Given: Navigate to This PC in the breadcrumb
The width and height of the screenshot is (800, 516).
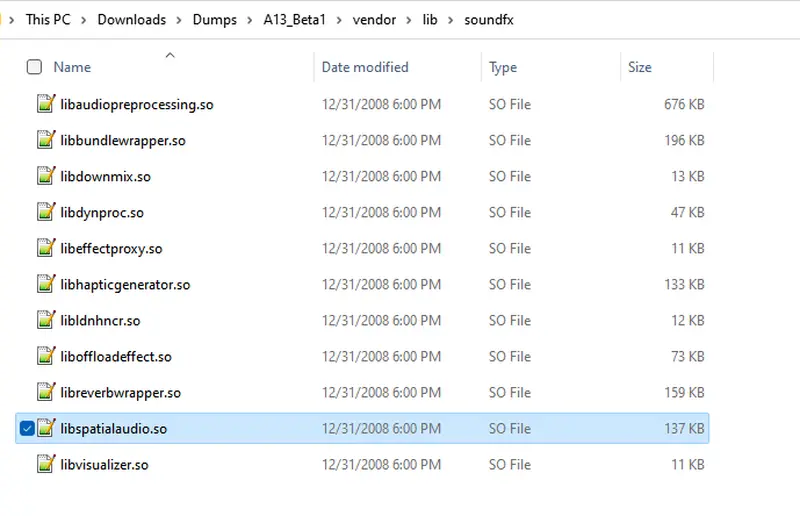Looking at the screenshot, I should tap(48, 19).
